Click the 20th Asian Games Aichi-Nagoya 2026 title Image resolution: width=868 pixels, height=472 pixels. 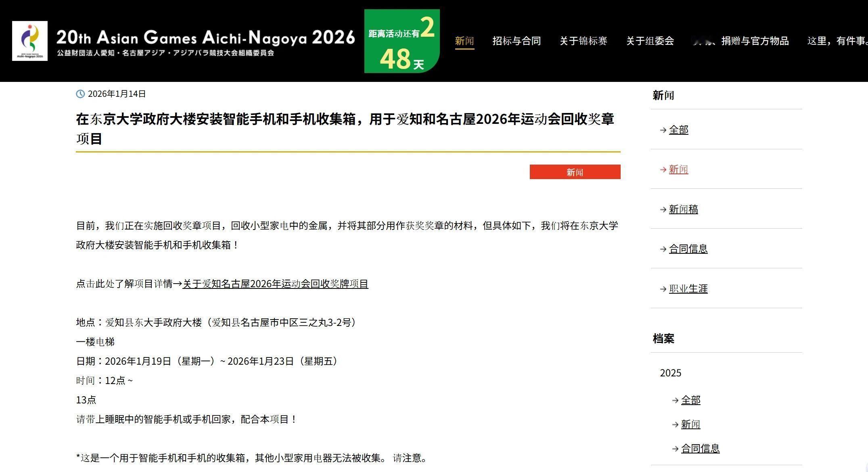205,38
